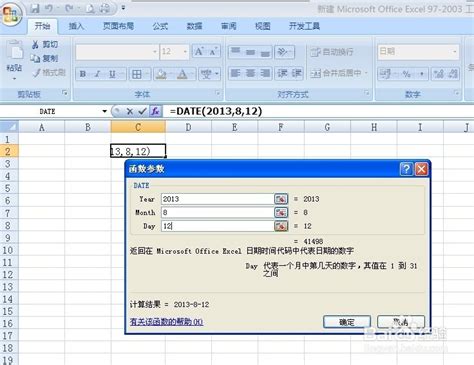Toggle Underline formatting button
This screenshot has height=365, width=474.
click(113, 74)
